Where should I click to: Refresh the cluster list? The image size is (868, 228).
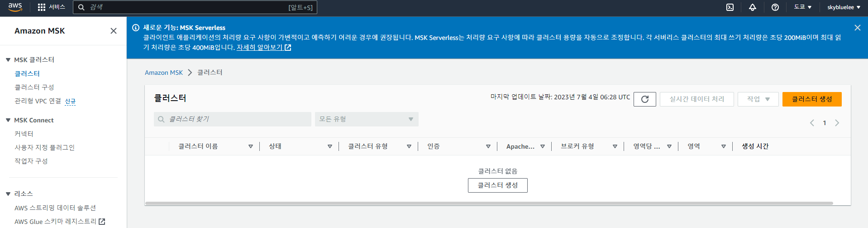tap(645, 99)
